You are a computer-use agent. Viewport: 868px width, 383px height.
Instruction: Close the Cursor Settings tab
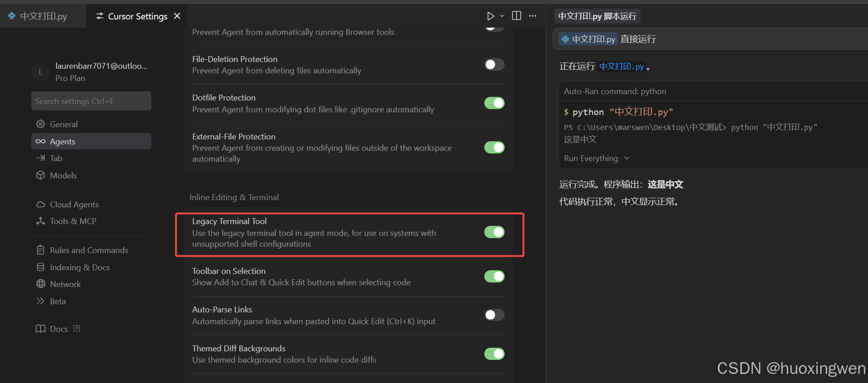pos(177,16)
